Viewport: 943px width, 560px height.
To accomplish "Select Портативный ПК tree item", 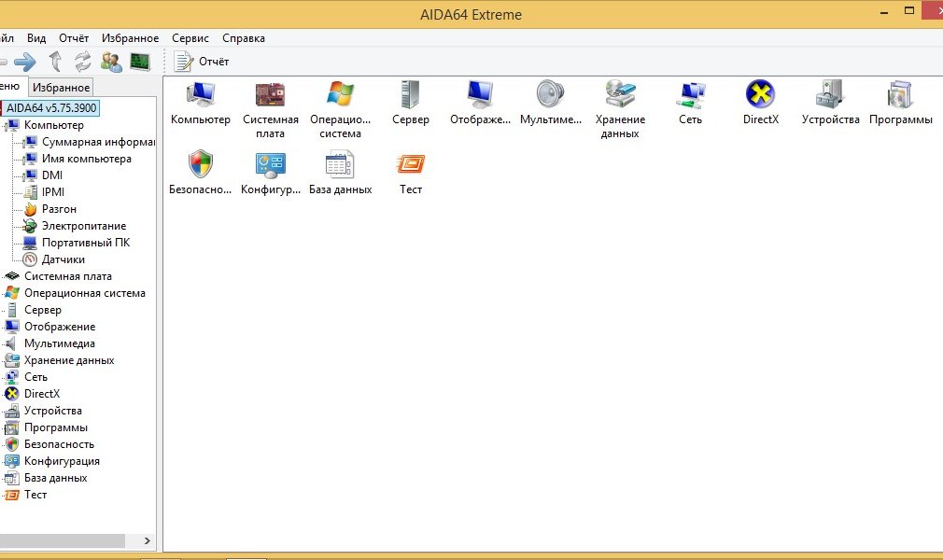I will point(85,243).
